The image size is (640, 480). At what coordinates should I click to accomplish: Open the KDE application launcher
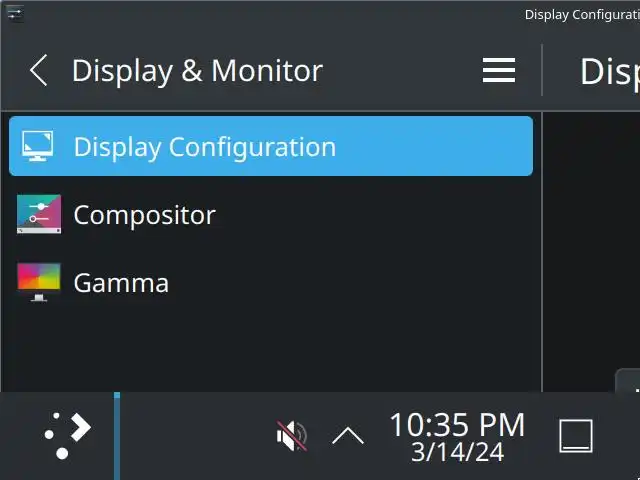coord(67,435)
